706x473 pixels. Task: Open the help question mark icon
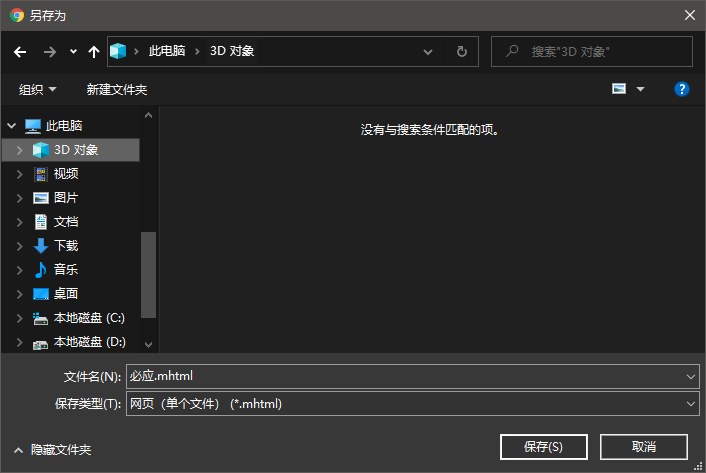(x=682, y=89)
